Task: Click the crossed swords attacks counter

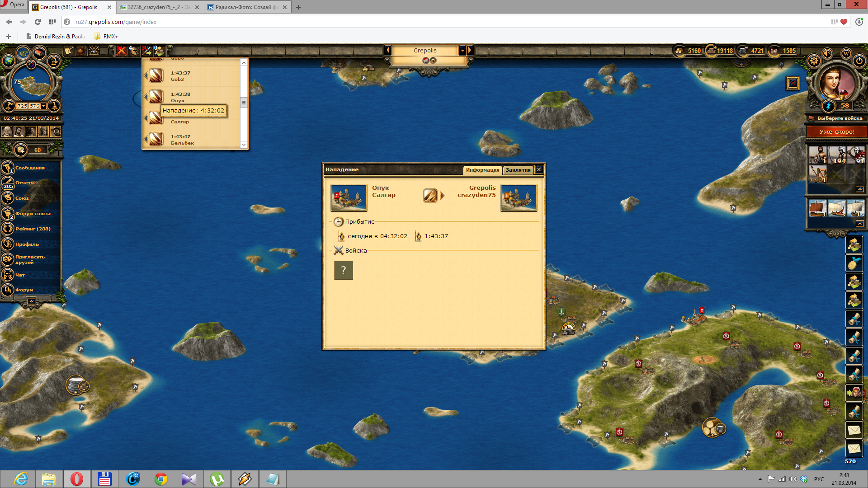Action: click(x=121, y=51)
